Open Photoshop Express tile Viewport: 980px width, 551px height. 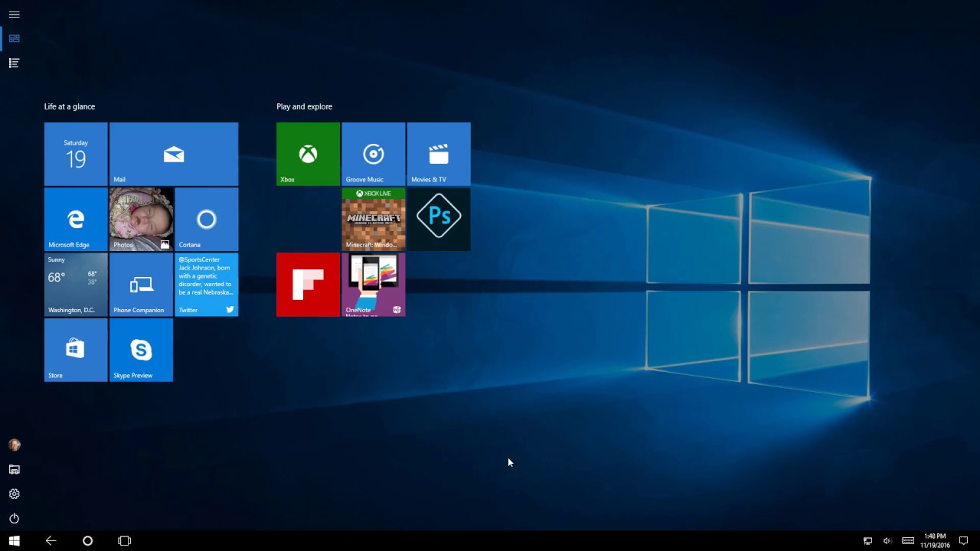(x=439, y=220)
